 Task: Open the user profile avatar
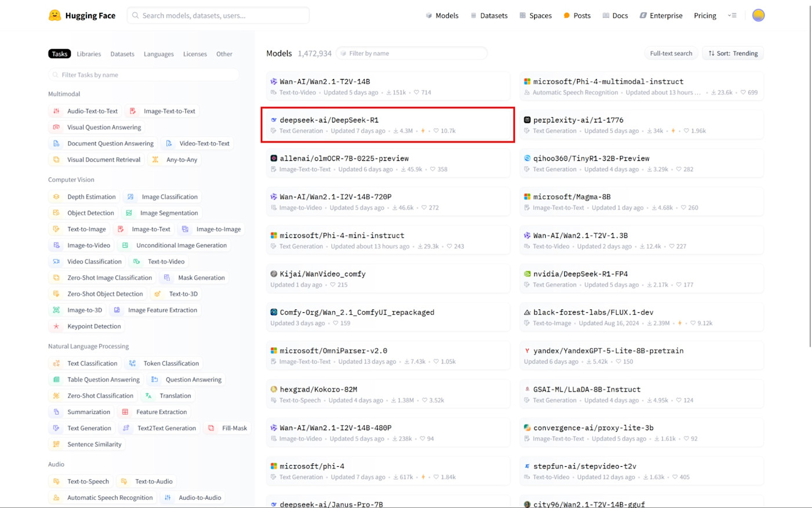(758, 16)
